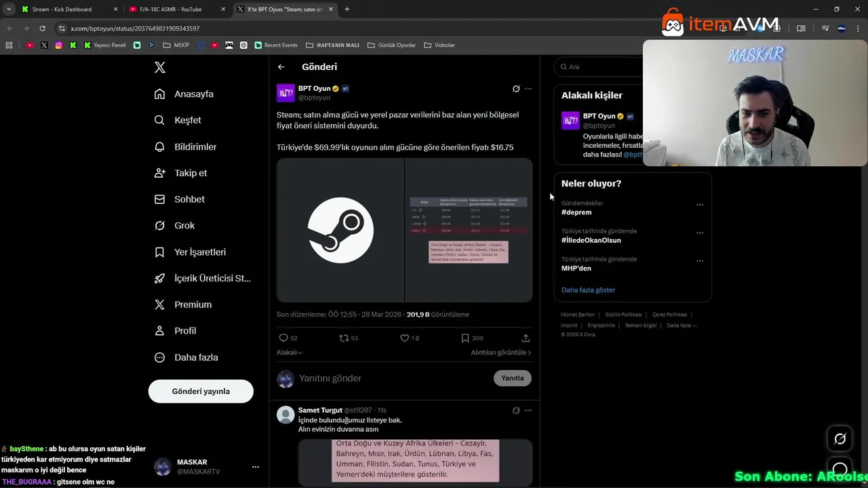This screenshot has height=488, width=868.
Task: Click the X logo in the sidebar
Action: pyautogui.click(x=160, y=67)
